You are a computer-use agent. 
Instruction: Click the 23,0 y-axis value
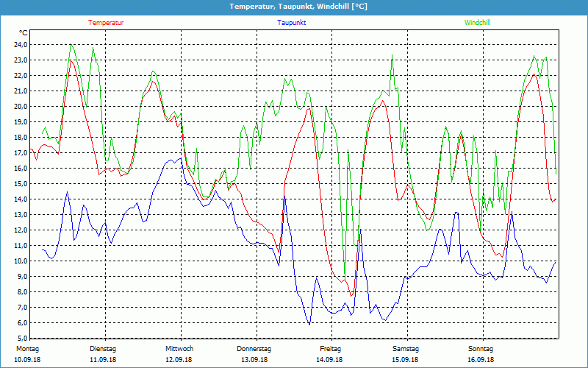21,60
